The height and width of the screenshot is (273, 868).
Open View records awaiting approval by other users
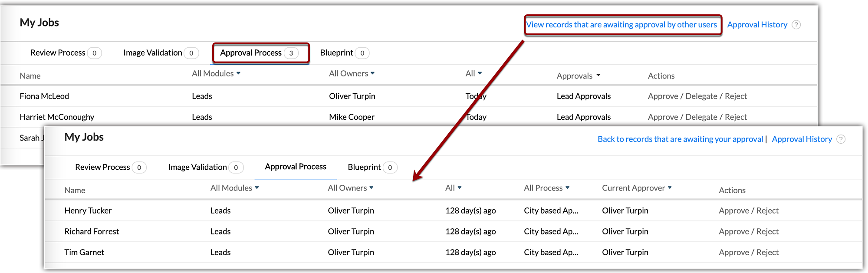click(x=621, y=25)
